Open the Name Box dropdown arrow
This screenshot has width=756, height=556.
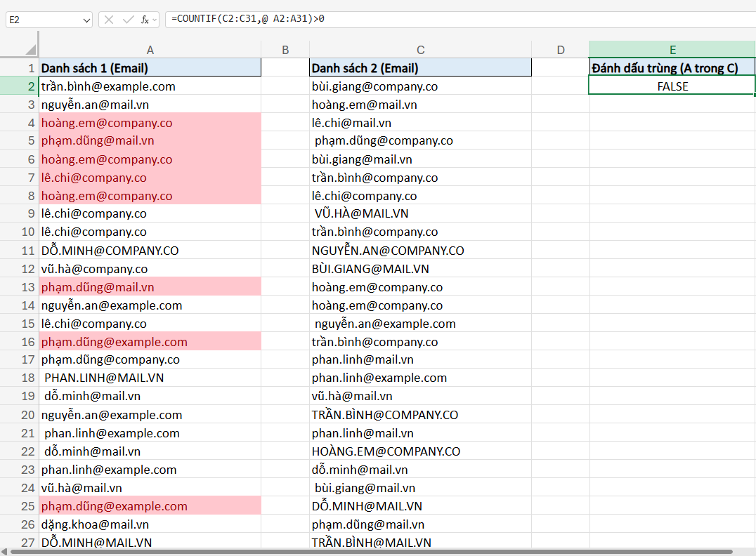click(86, 20)
